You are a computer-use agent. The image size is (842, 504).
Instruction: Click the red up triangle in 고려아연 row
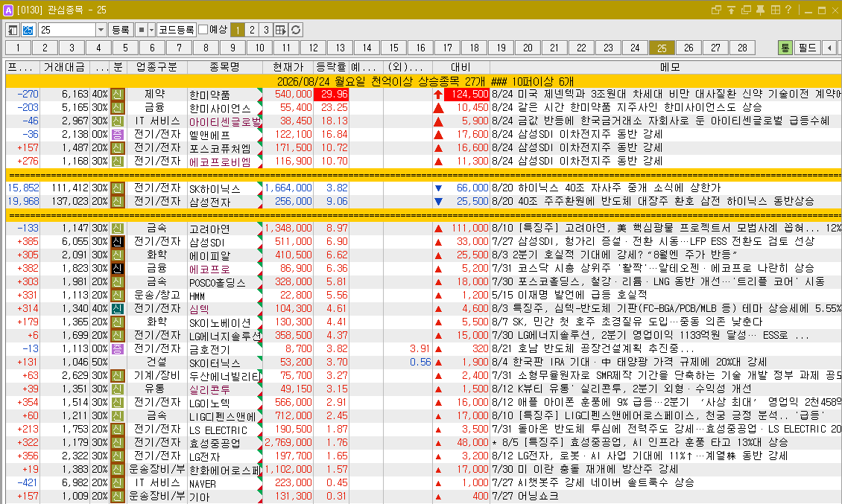pos(438,229)
